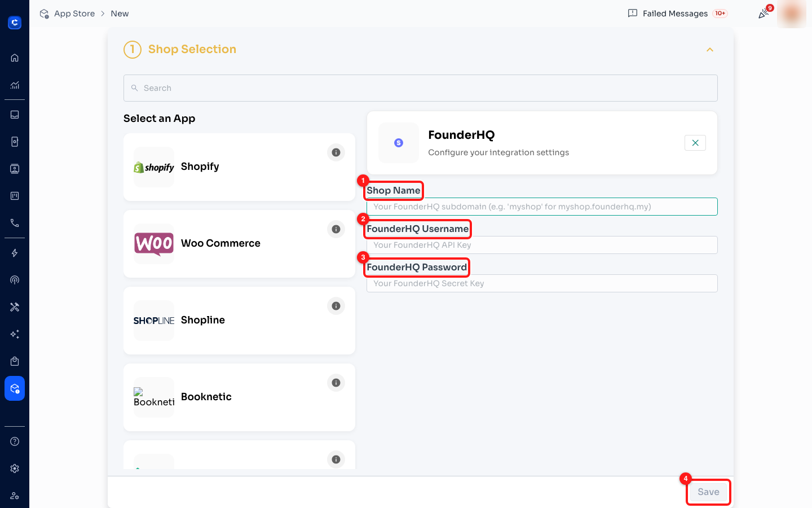This screenshot has height=508, width=812.
Task: Click the FounderHQ title text
Action: click(x=461, y=135)
